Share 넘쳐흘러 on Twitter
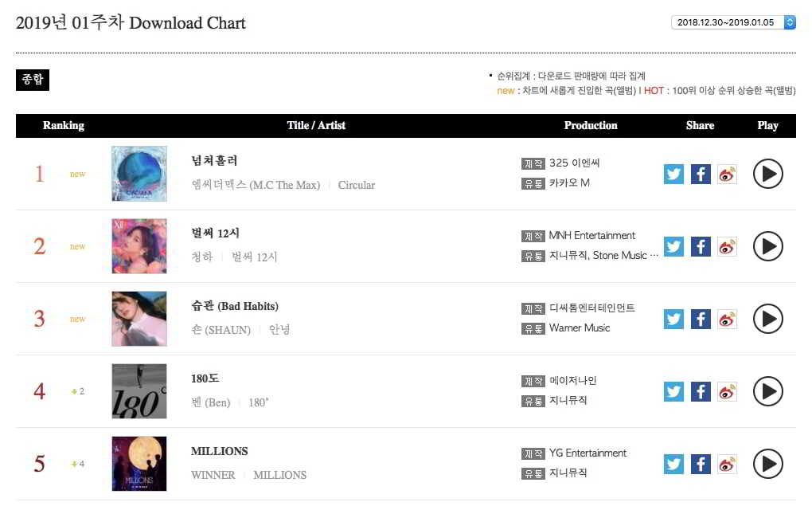Screen dimensions: 812x506 click(673, 174)
